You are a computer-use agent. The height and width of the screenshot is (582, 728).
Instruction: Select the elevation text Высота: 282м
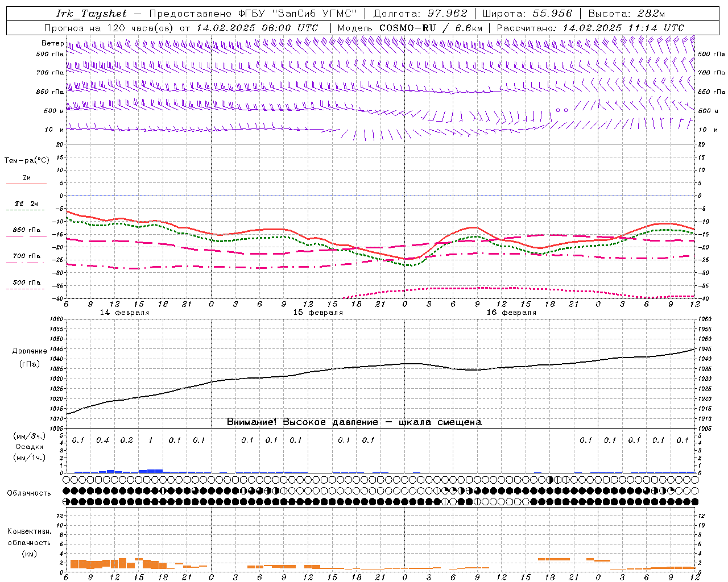[x=627, y=14]
